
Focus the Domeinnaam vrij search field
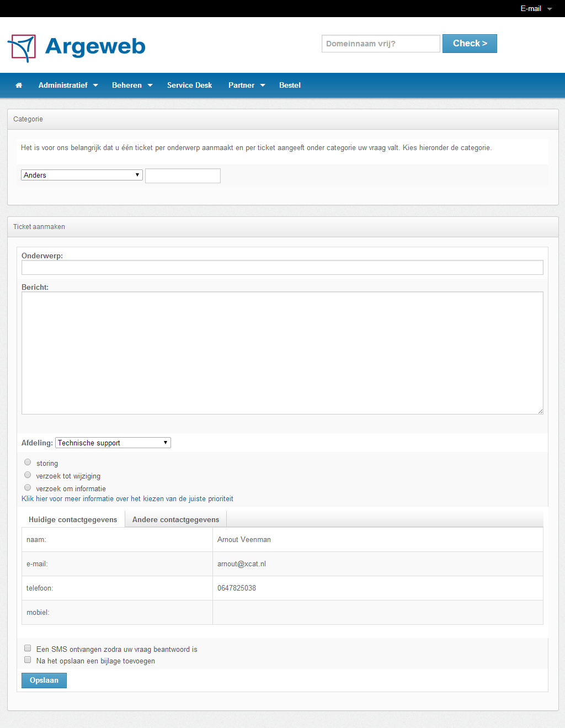click(x=381, y=44)
